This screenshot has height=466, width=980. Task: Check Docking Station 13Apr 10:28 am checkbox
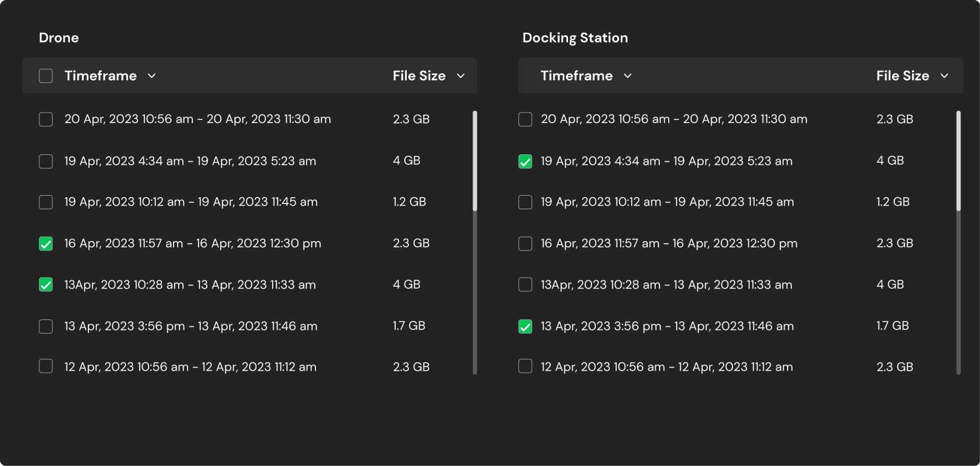(x=525, y=285)
